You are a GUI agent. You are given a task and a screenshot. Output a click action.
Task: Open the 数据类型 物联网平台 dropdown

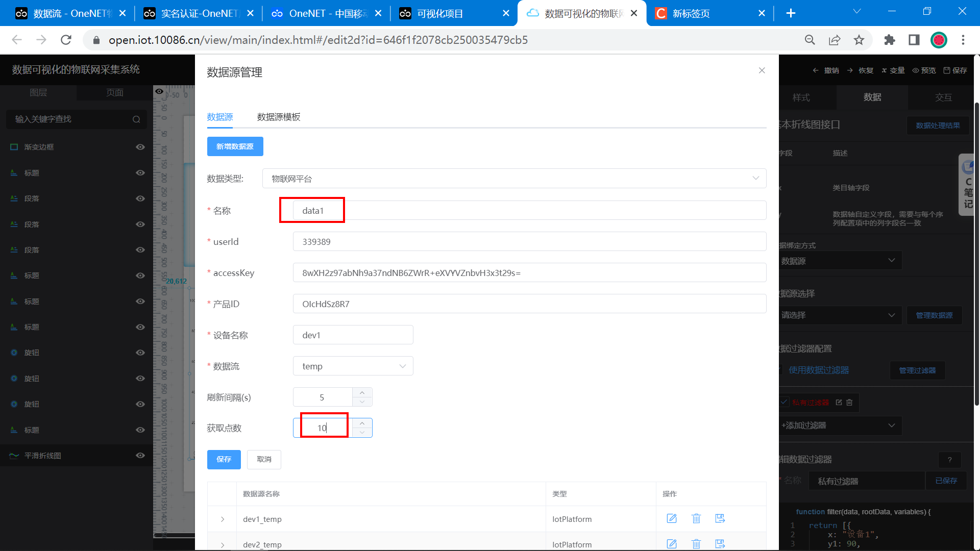[x=514, y=179]
